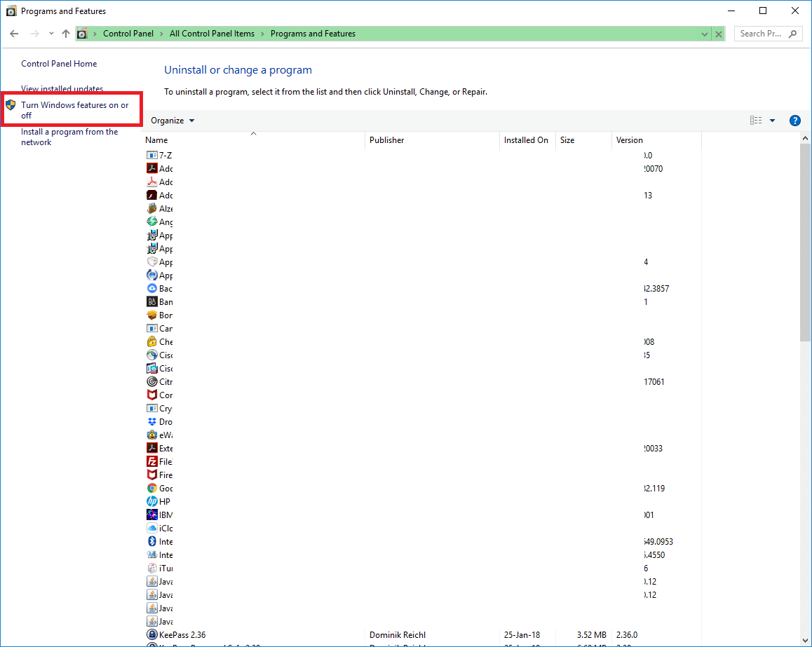Go up one level with the up arrow
This screenshot has width=812, height=647.
(66, 34)
